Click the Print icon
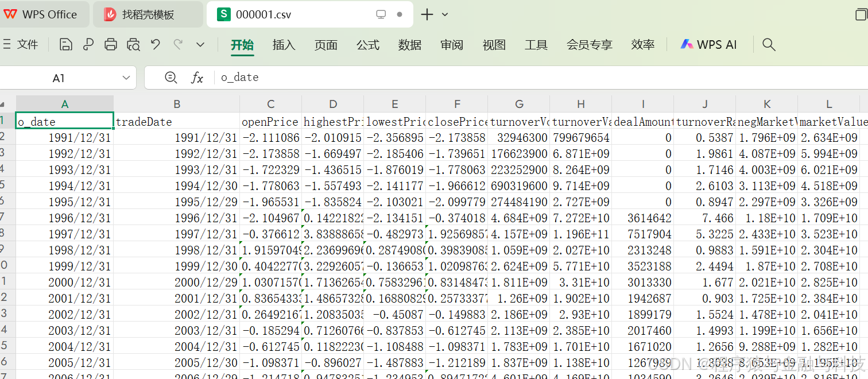 click(111, 44)
